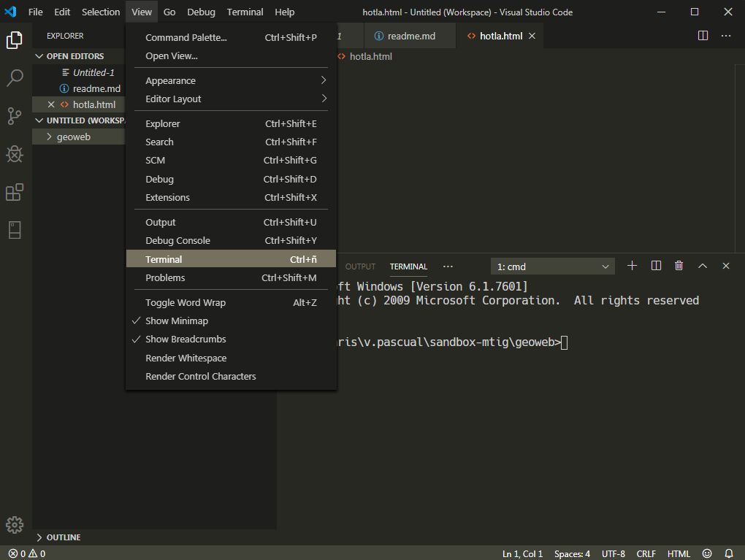Toggle Show Breadcrumbs option
This screenshot has width=745, height=560.
(231, 339)
